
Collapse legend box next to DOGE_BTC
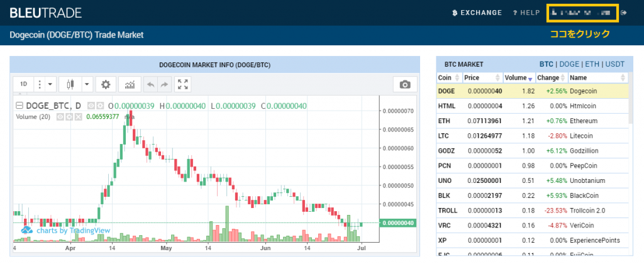pos(18,106)
